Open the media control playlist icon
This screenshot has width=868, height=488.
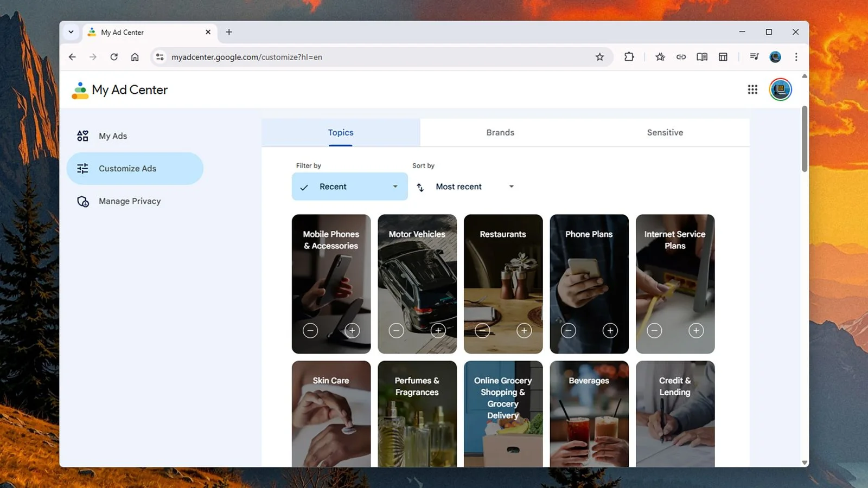(x=754, y=56)
